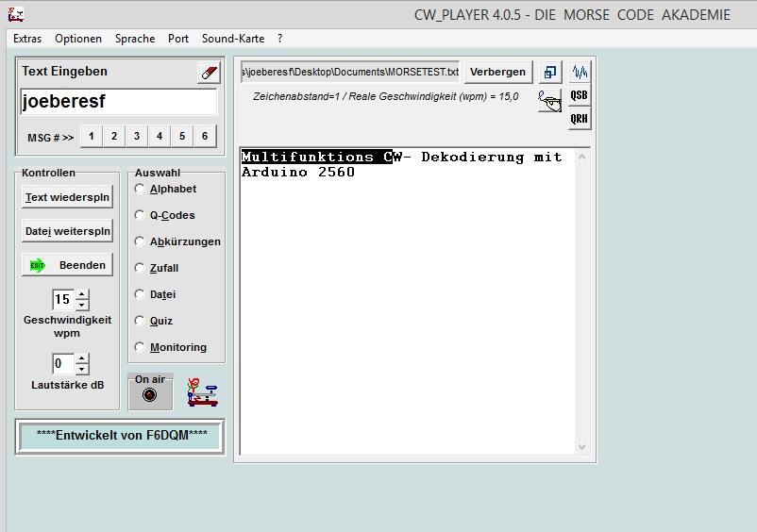Select the Alphabet radio option
757x532 pixels.
coord(141,189)
